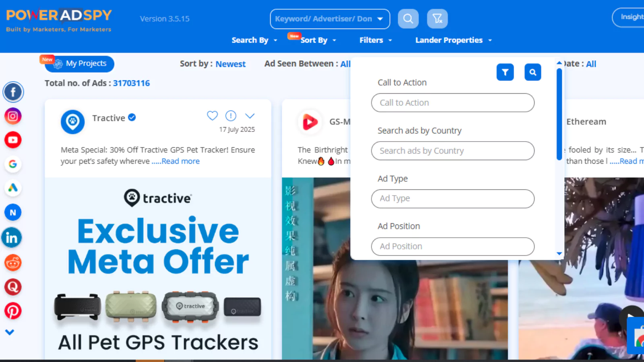This screenshot has height=362, width=644.
Task: Favorite the Tractive ad with heart icon
Action: pyautogui.click(x=212, y=116)
